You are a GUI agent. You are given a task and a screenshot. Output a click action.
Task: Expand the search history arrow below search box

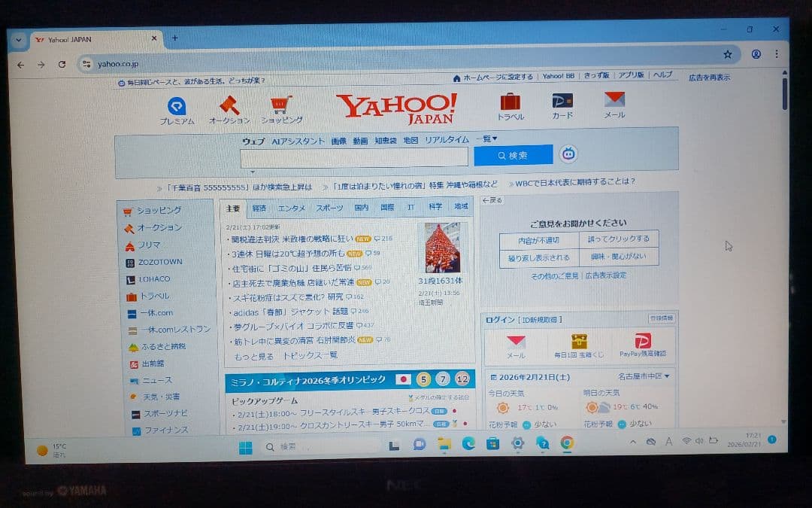pyautogui.click(x=253, y=172)
